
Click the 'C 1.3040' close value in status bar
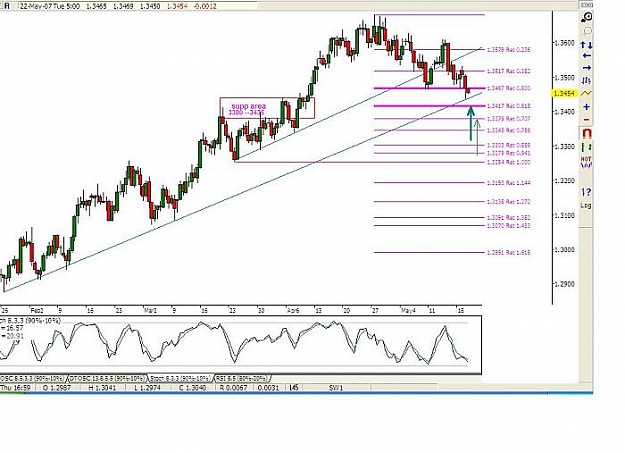coord(193,388)
